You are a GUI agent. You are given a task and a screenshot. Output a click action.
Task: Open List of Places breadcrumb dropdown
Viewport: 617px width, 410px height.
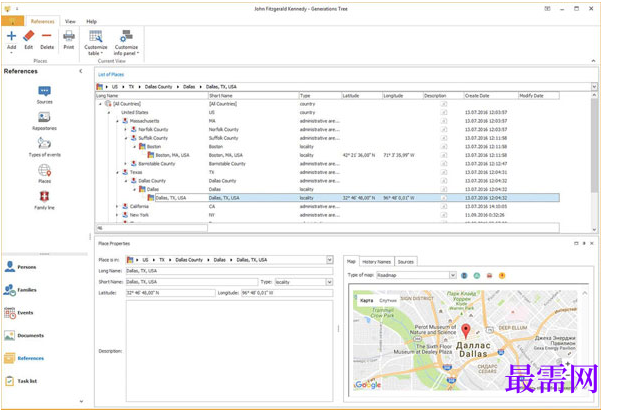[x=594, y=87]
